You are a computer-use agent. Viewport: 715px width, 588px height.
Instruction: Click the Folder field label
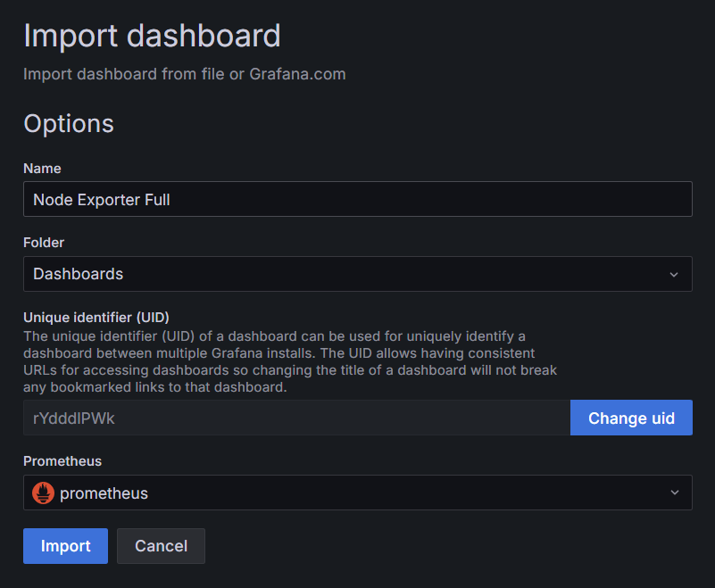(x=44, y=243)
